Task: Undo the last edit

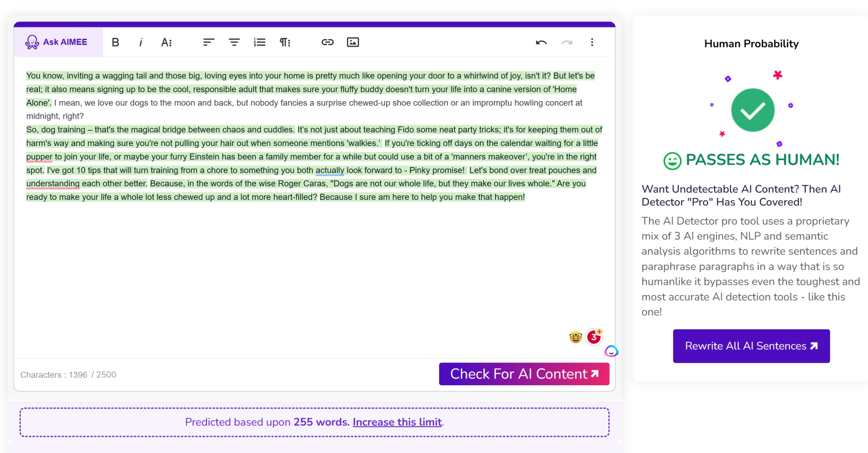Action: click(541, 42)
